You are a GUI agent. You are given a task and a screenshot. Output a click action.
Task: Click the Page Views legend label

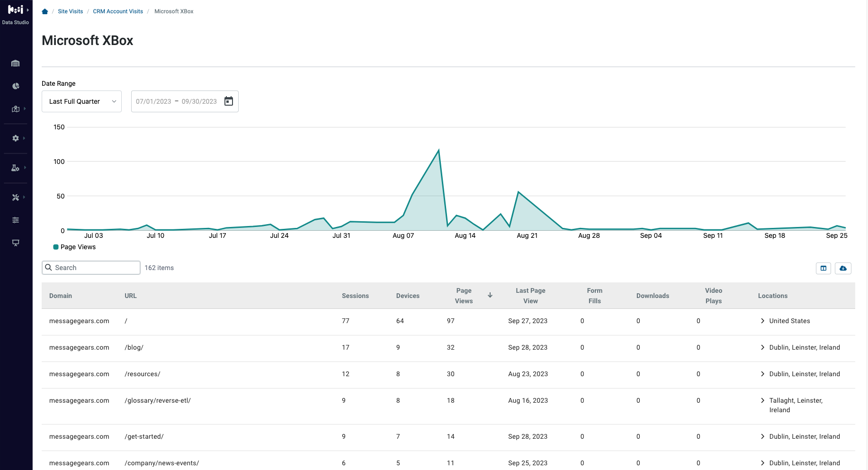coord(78,247)
